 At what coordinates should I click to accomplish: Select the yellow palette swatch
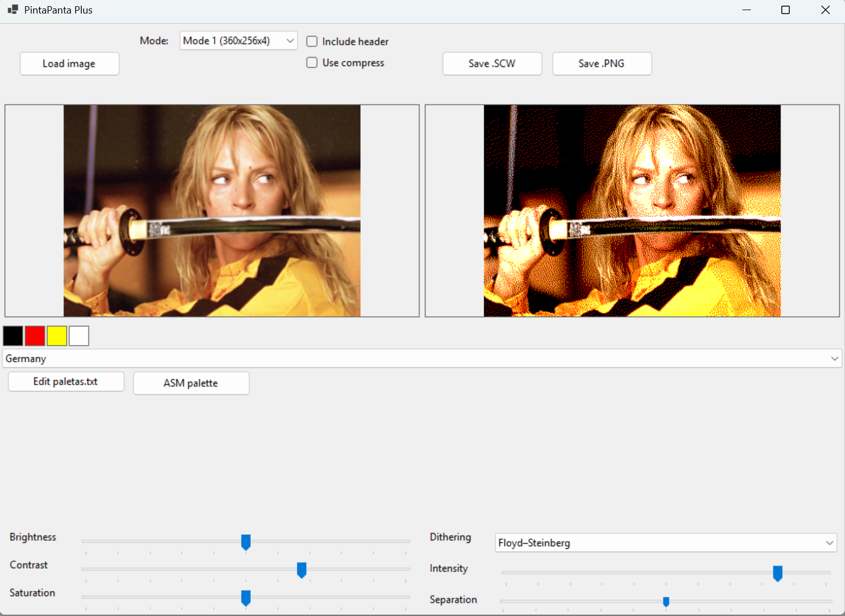pyautogui.click(x=57, y=336)
